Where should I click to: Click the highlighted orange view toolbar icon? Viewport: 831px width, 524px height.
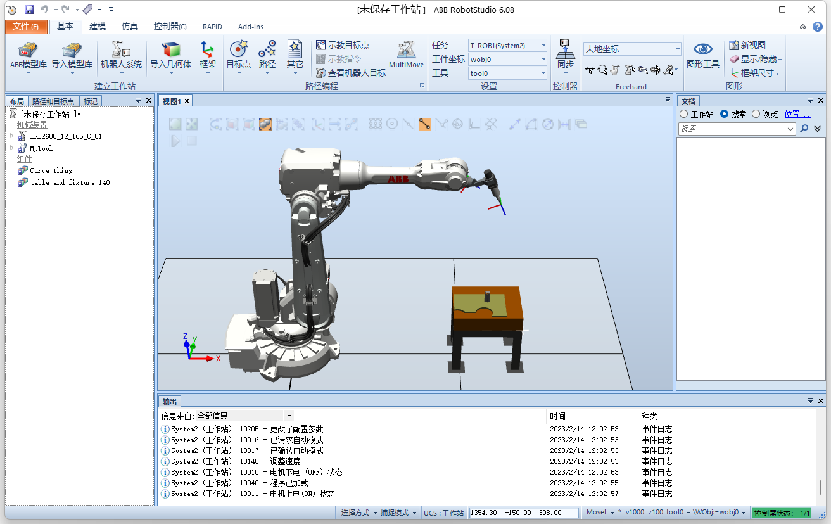[266, 125]
